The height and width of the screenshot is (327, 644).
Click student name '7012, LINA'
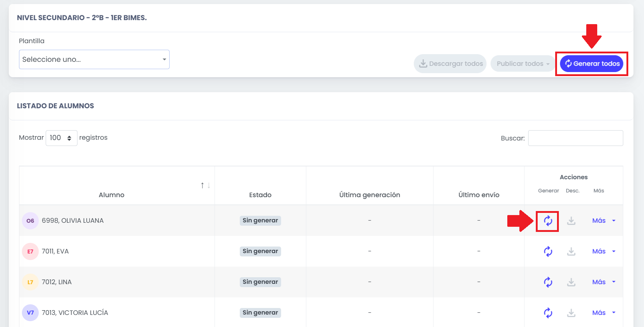click(57, 282)
